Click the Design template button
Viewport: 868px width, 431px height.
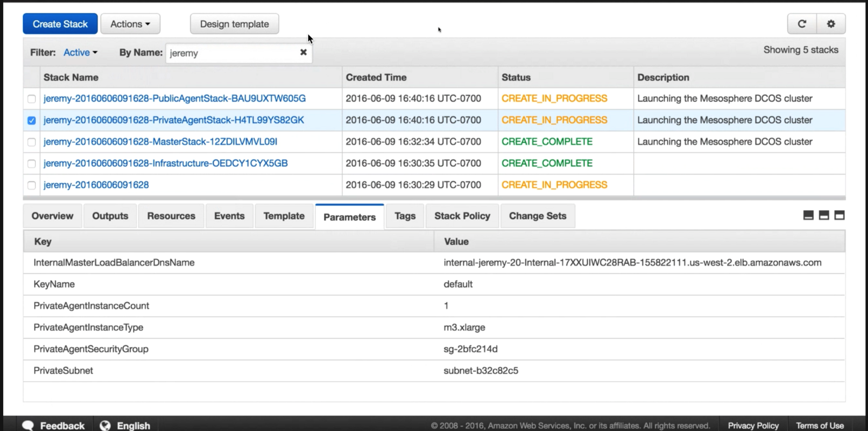[x=234, y=24]
